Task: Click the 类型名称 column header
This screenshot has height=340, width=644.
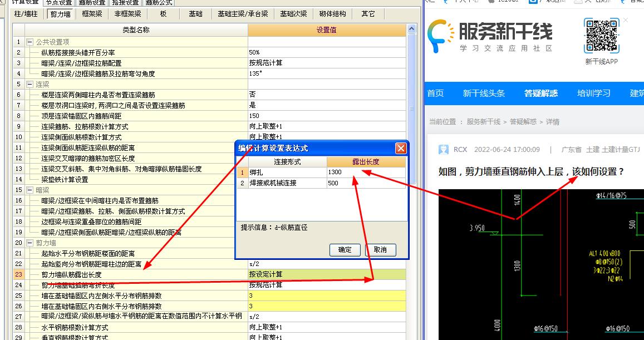Action: click(136, 30)
